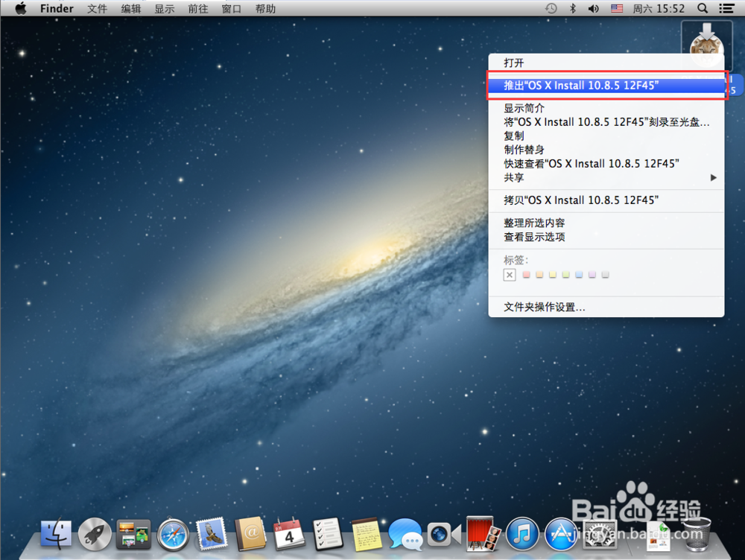Open System Preferences gear in Dock
Viewport: 745px width, 560px height.
[600, 535]
